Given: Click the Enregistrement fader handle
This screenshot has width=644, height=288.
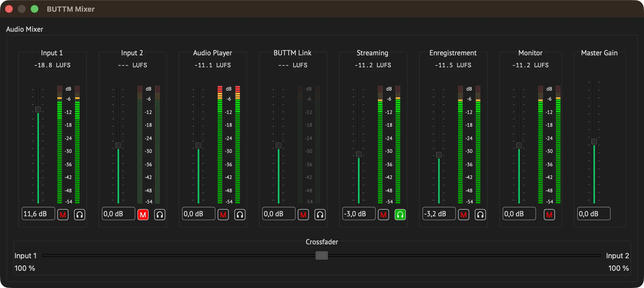Looking at the screenshot, I should 439,155.
